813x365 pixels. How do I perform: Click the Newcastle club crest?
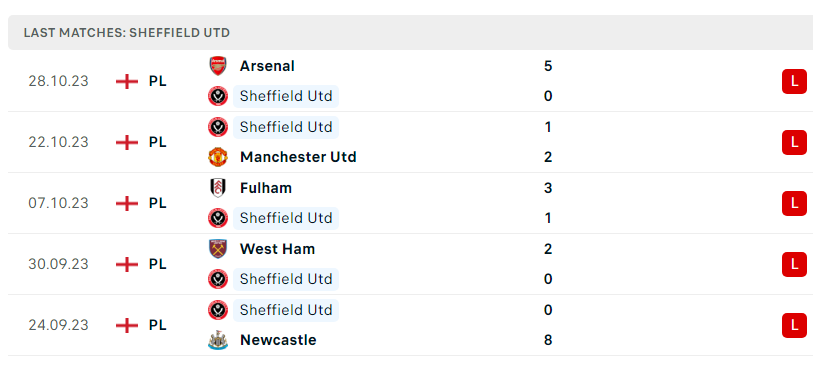click(218, 340)
